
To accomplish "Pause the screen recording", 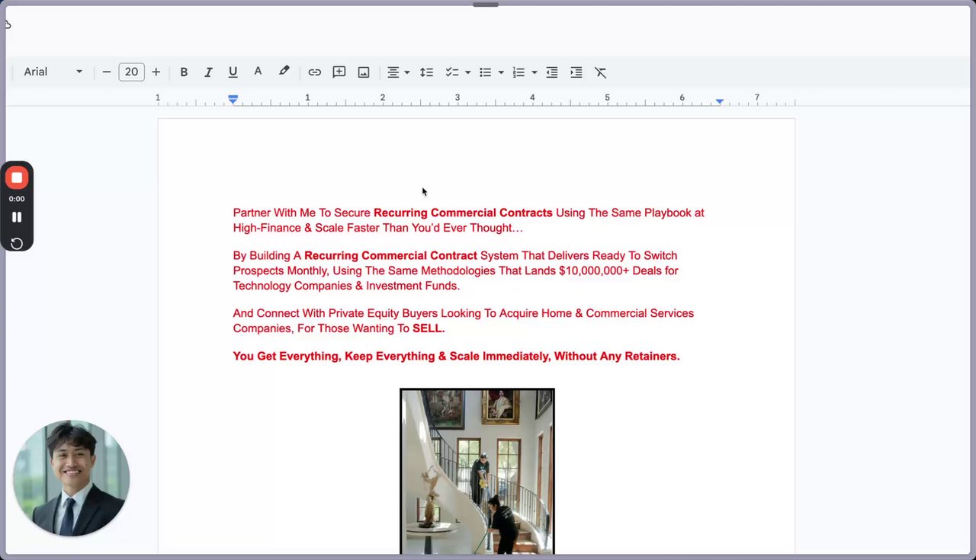I will [17, 217].
